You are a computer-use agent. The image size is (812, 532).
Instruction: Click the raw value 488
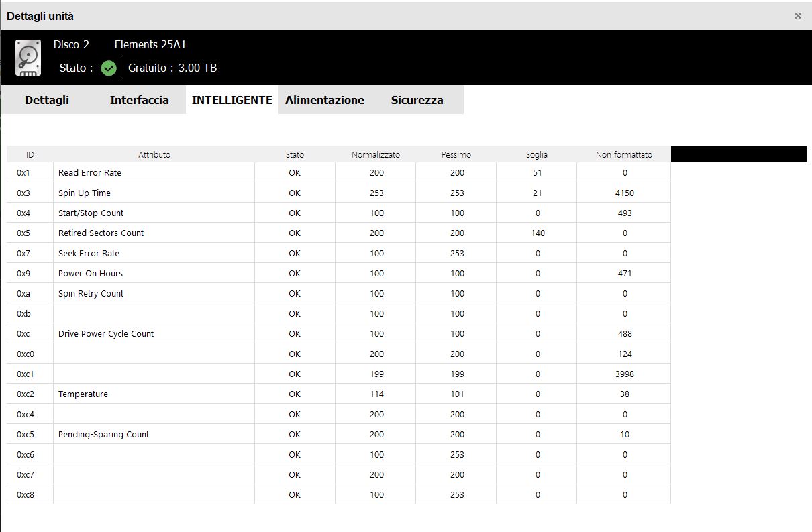(x=625, y=333)
